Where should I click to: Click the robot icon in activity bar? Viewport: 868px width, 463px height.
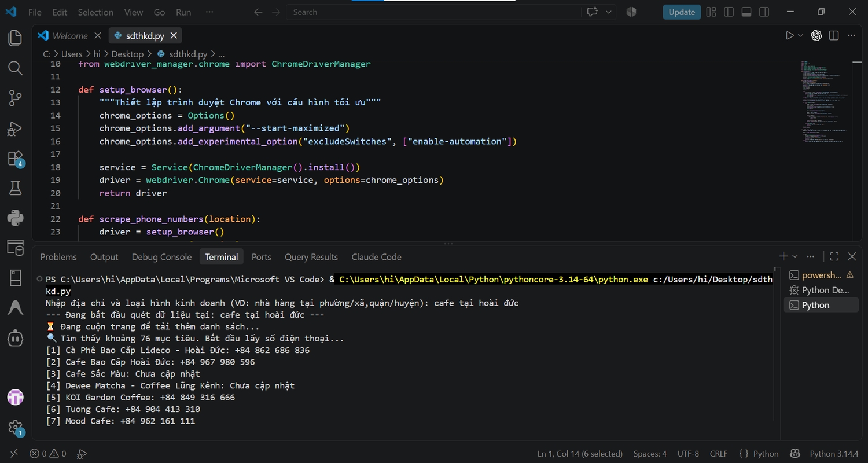click(15, 337)
